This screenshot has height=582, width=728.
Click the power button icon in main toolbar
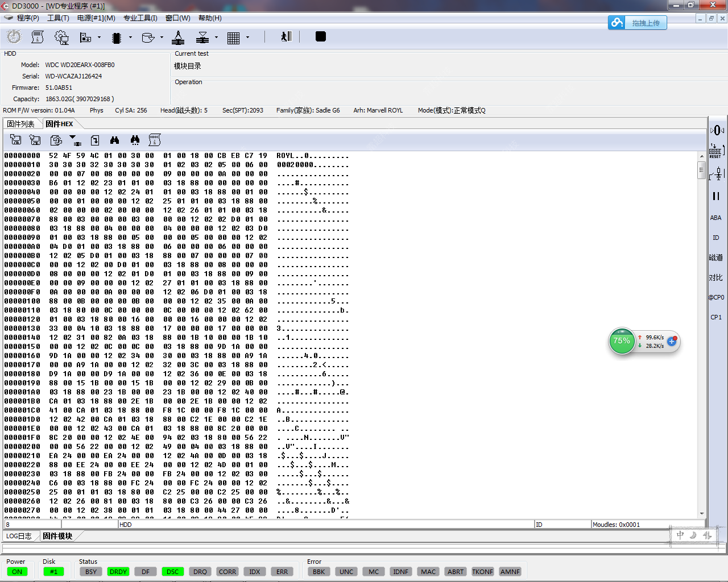click(14, 37)
